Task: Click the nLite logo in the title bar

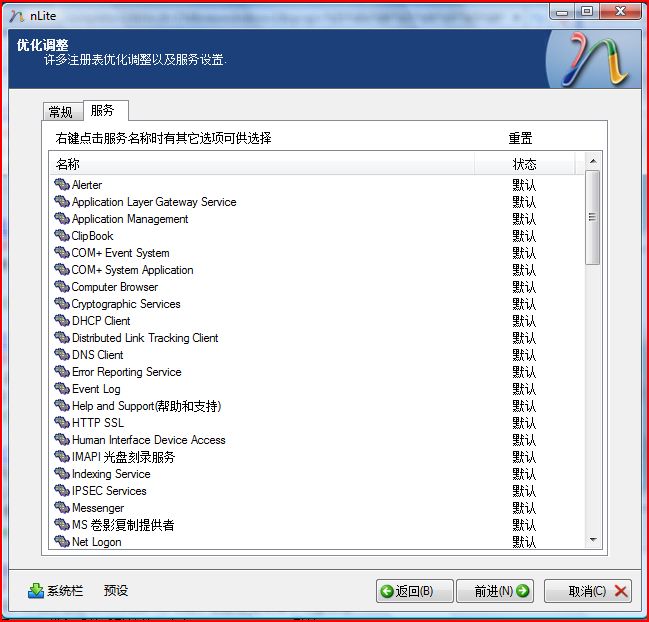Action: [x=17, y=16]
